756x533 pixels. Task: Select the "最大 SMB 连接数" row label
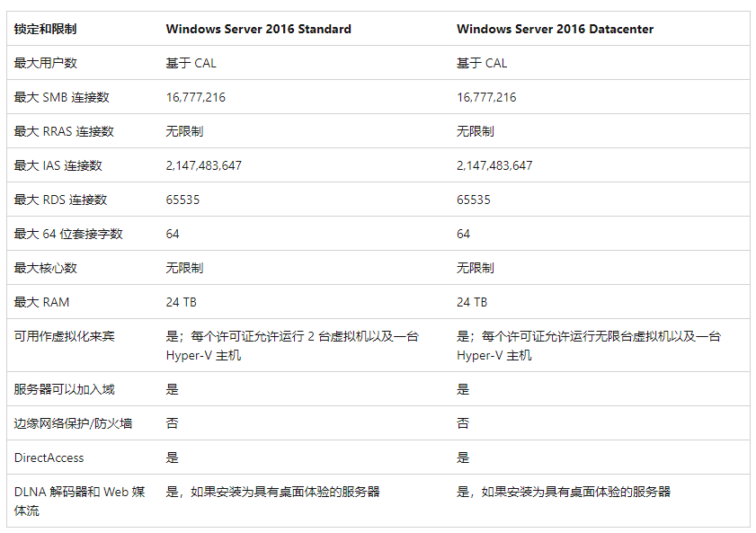(61, 97)
